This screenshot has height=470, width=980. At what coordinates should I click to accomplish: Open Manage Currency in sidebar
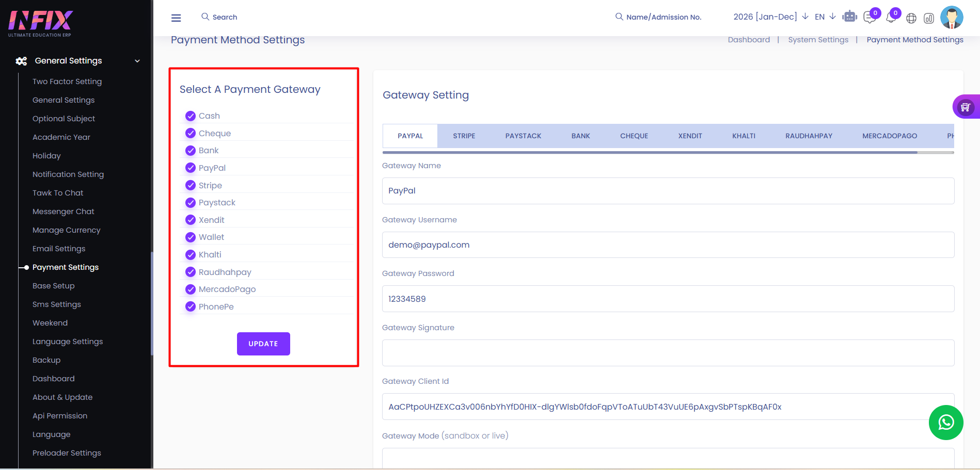point(67,230)
